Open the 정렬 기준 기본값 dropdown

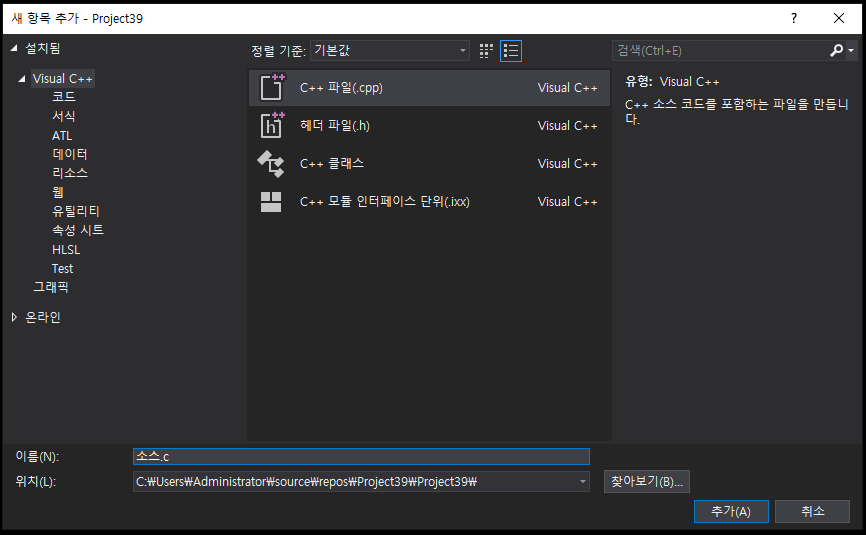[390, 51]
